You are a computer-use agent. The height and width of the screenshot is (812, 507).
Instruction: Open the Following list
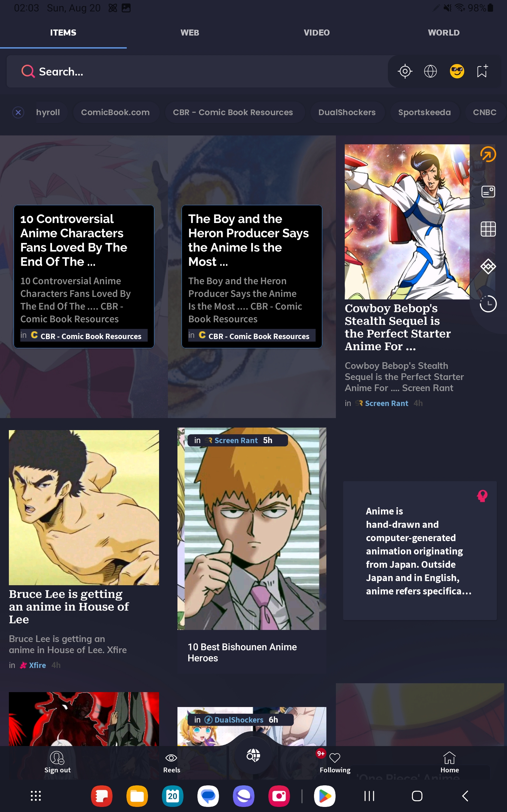(335, 763)
